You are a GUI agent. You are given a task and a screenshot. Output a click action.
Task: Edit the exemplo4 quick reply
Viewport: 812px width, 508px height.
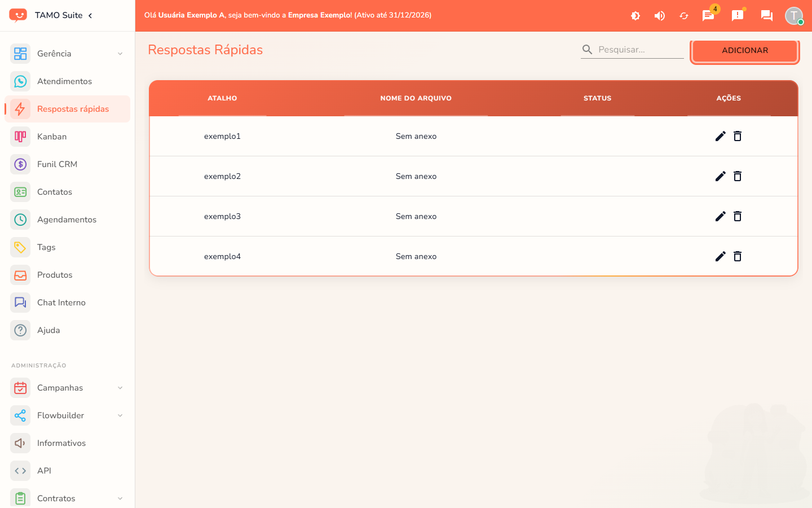point(720,256)
